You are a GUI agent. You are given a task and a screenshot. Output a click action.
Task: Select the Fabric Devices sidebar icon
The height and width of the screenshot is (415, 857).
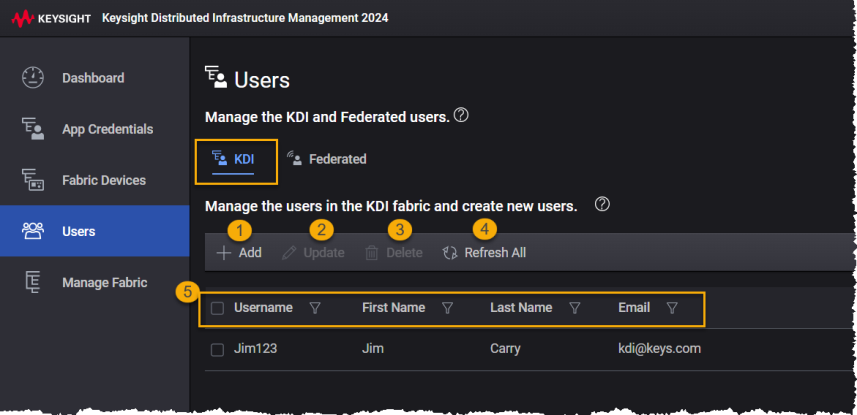coord(33,180)
